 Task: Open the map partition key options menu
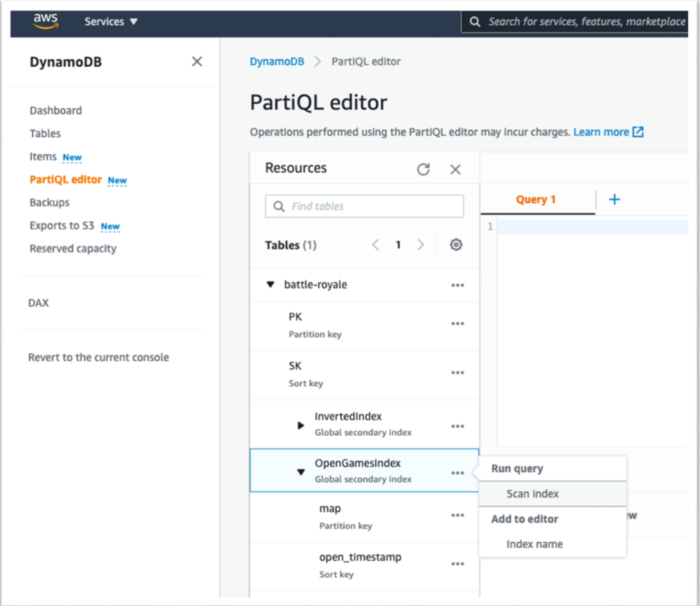457,515
